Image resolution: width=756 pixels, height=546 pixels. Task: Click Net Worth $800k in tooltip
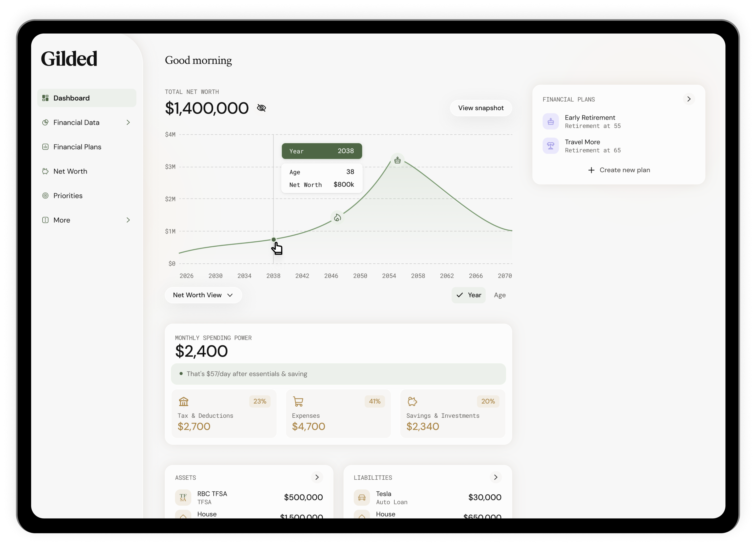pyautogui.click(x=322, y=184)
